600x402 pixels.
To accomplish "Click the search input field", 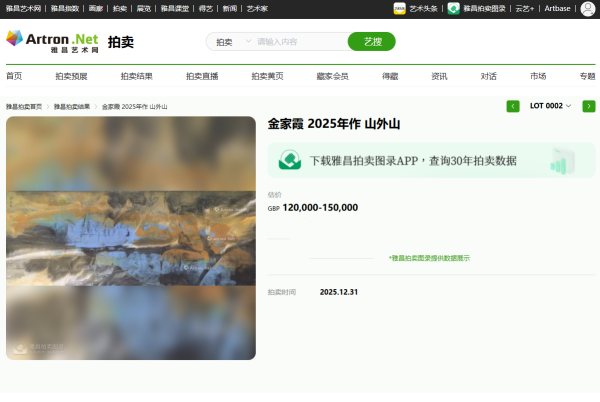I will 300,42.
